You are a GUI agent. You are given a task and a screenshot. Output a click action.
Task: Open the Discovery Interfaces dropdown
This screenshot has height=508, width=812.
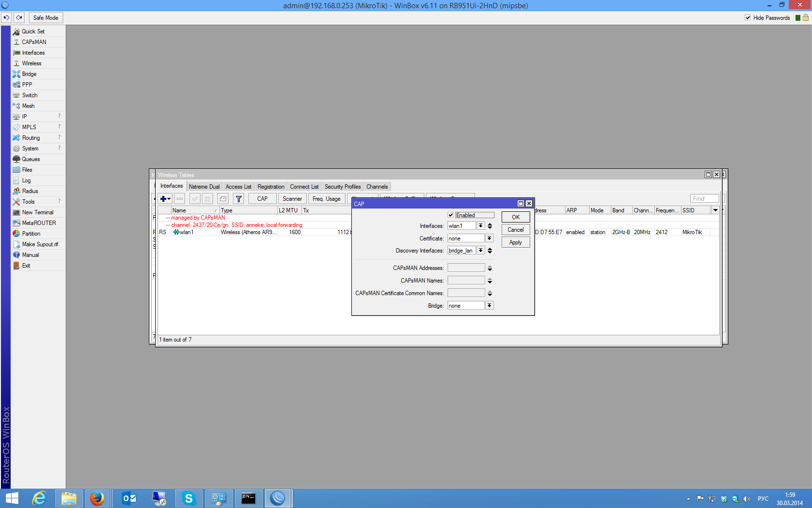pyautogui.click(x=480, y=251)
